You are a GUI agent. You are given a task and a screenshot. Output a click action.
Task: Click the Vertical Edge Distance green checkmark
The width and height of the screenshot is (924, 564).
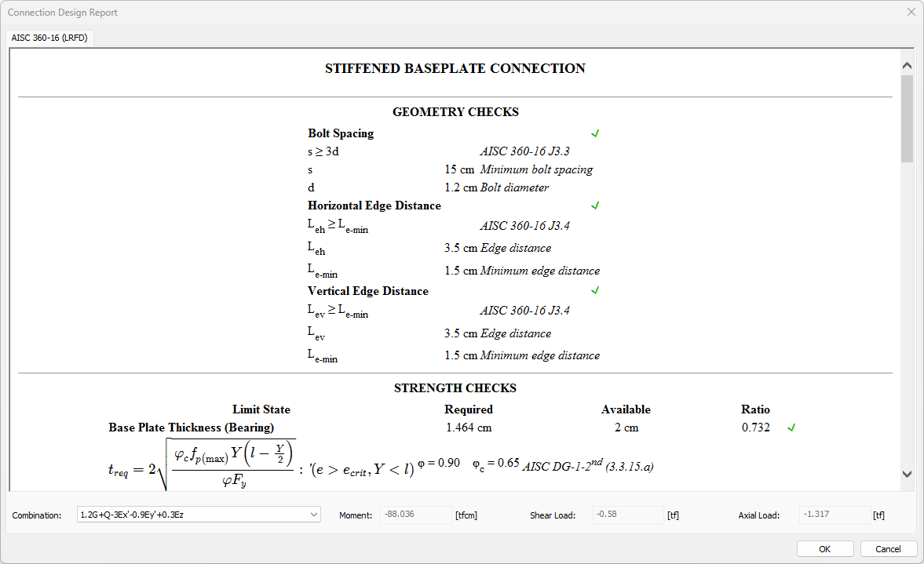[595, 291]
